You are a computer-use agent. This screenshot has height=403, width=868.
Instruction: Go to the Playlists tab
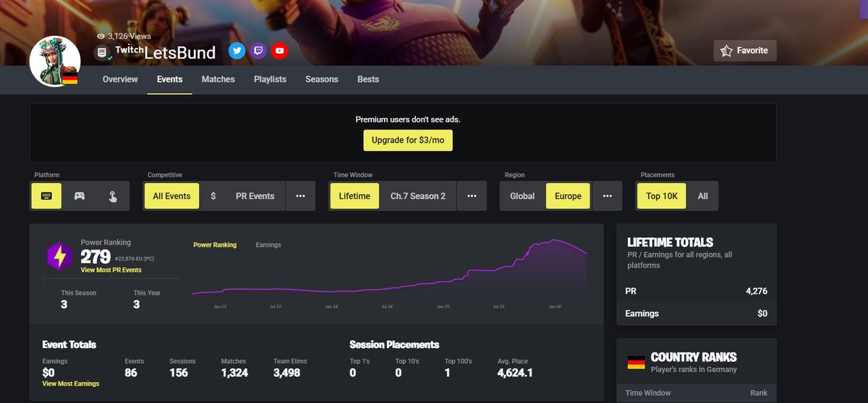(270, 79)
